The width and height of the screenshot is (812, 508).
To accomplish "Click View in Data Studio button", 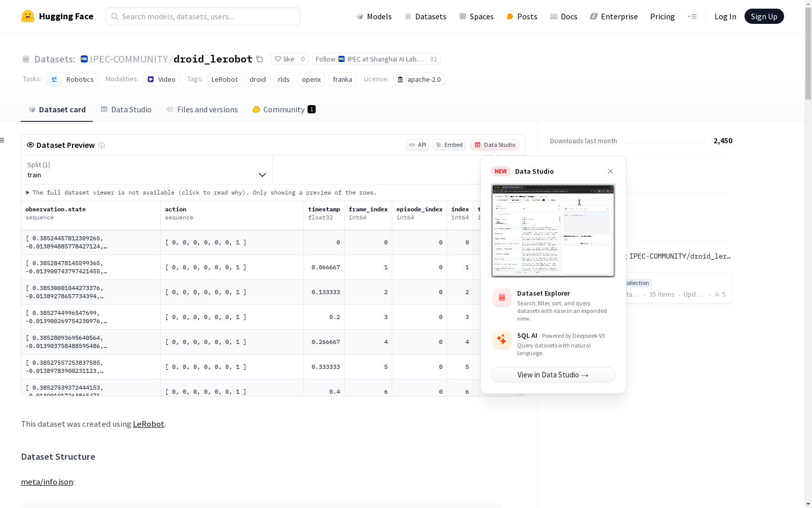I will coord(553,375).
